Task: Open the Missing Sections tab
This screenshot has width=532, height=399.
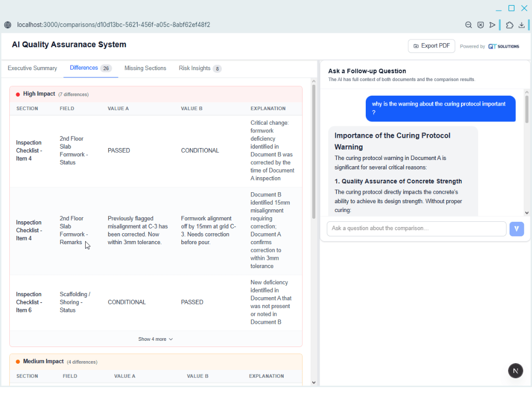Action: click(145, 68)
